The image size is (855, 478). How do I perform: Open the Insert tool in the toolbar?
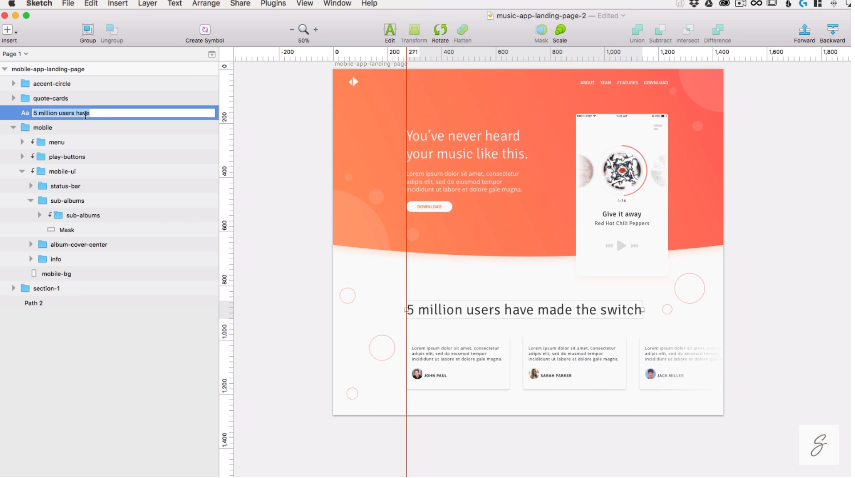point(8,30)
